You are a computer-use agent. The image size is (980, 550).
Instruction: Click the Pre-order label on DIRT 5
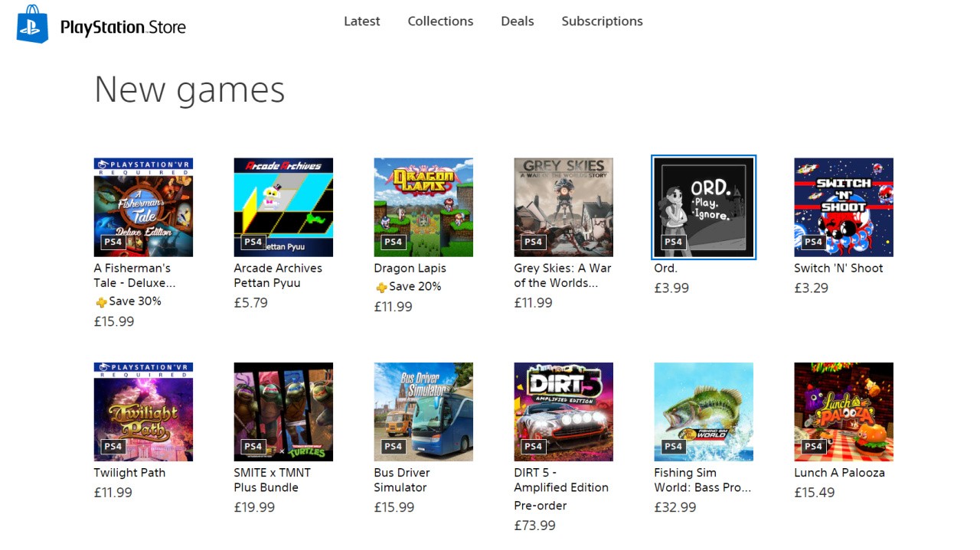541,506
